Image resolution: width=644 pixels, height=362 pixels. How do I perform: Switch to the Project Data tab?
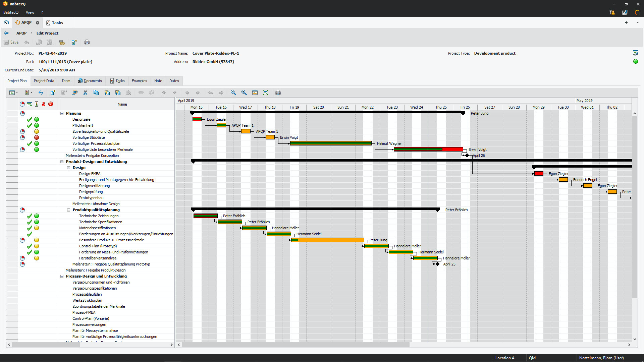point(44,81)
